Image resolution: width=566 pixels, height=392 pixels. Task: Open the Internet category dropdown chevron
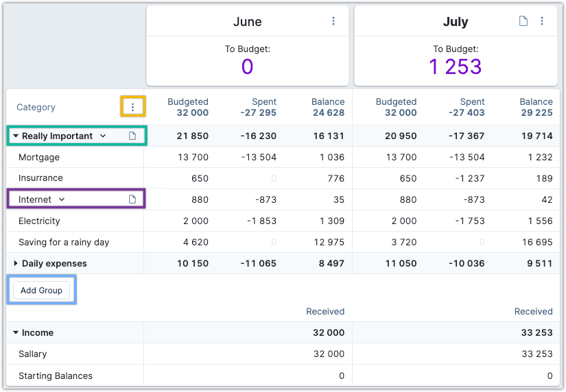[x=62, y=199]
